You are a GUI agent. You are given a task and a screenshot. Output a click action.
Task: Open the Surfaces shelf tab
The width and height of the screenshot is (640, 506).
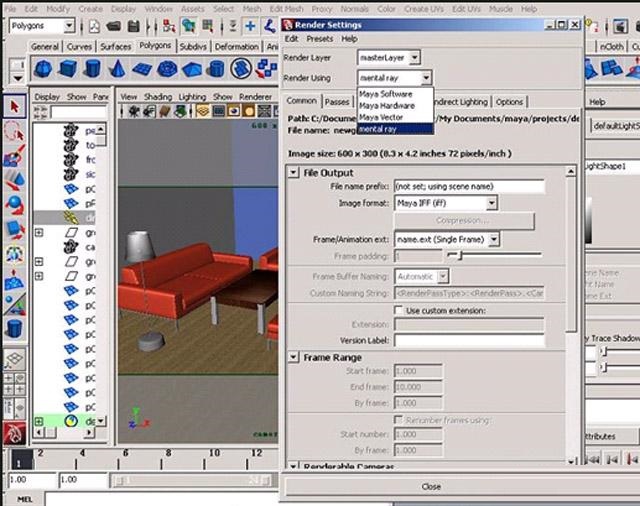coord(116,47)
